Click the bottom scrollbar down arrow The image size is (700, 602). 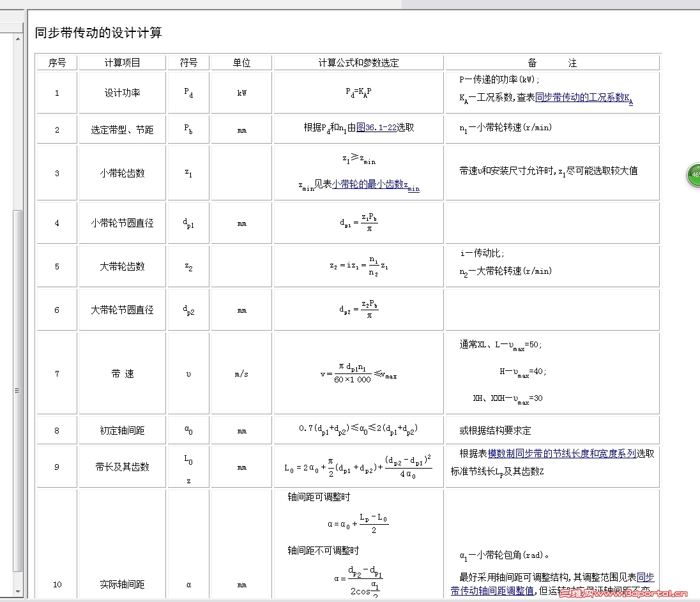pyautogui.click(x=17, y=591)
